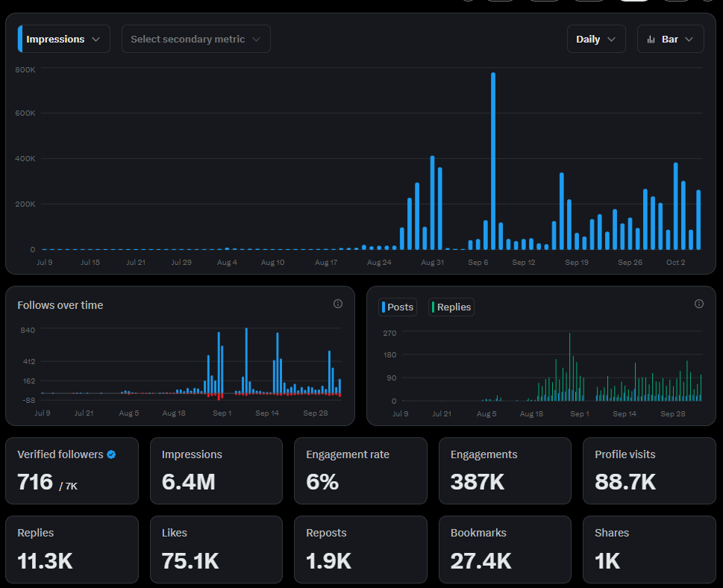Click the 840 label in Follows chart
The width and height of the screenshot is (723, 588).
pyautogui.click(x=28, y=331)
